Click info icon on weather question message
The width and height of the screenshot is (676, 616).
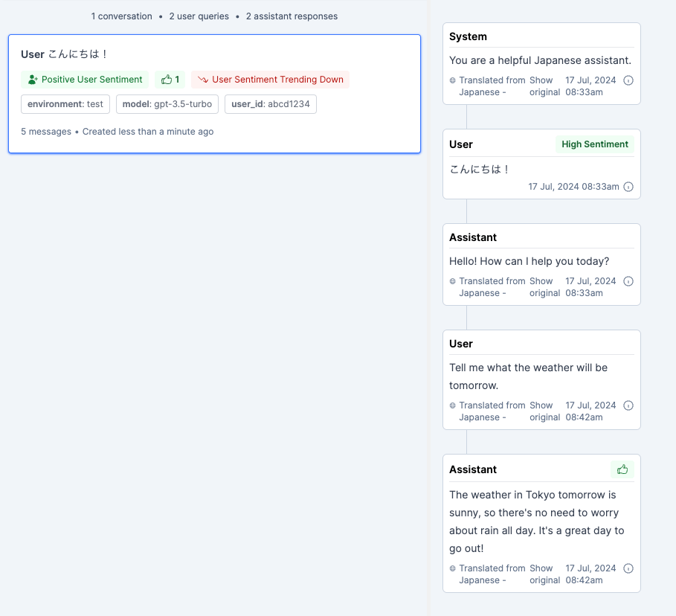click(x=628, y=405)
